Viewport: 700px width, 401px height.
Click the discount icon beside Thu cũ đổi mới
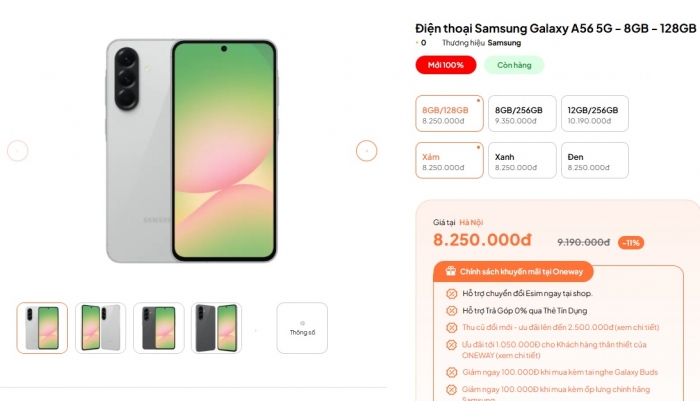click(451, 327)
